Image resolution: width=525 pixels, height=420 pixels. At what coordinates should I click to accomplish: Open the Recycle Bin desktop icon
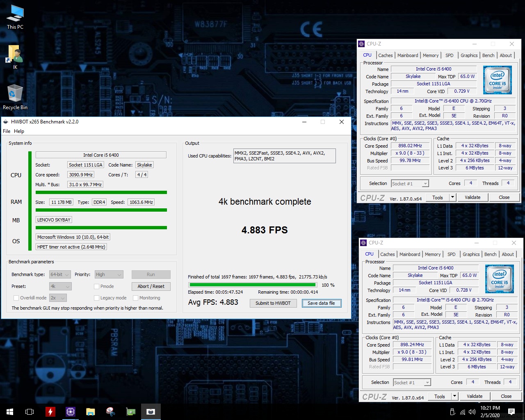click(15, 97)
